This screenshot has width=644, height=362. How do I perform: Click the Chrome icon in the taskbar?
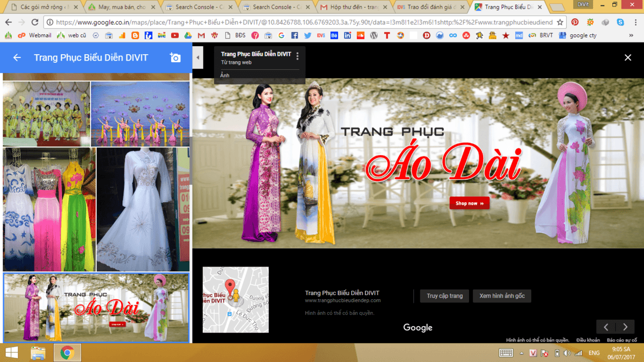[x=67, y=353]
